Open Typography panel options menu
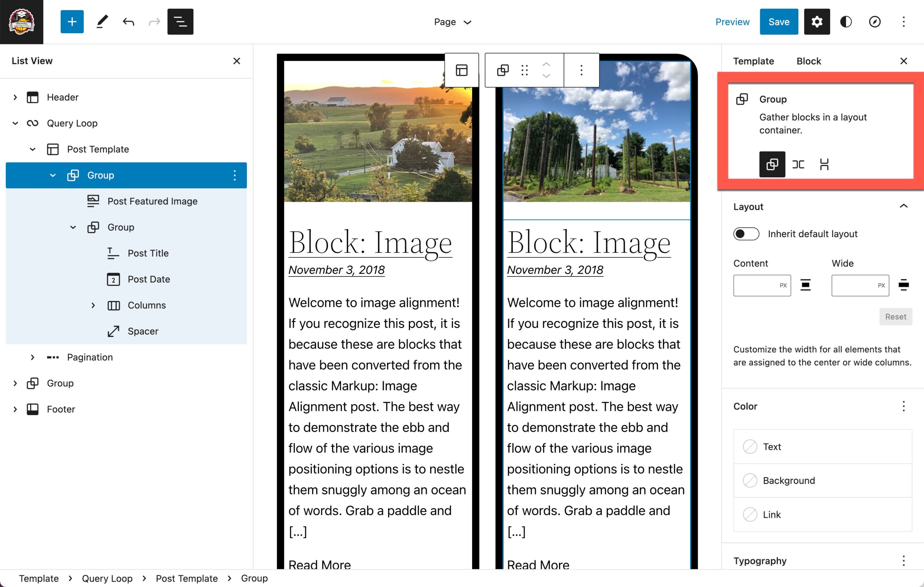Image resolution: width=924 pixels, height=587 pixels. click(x=903, y=561)
